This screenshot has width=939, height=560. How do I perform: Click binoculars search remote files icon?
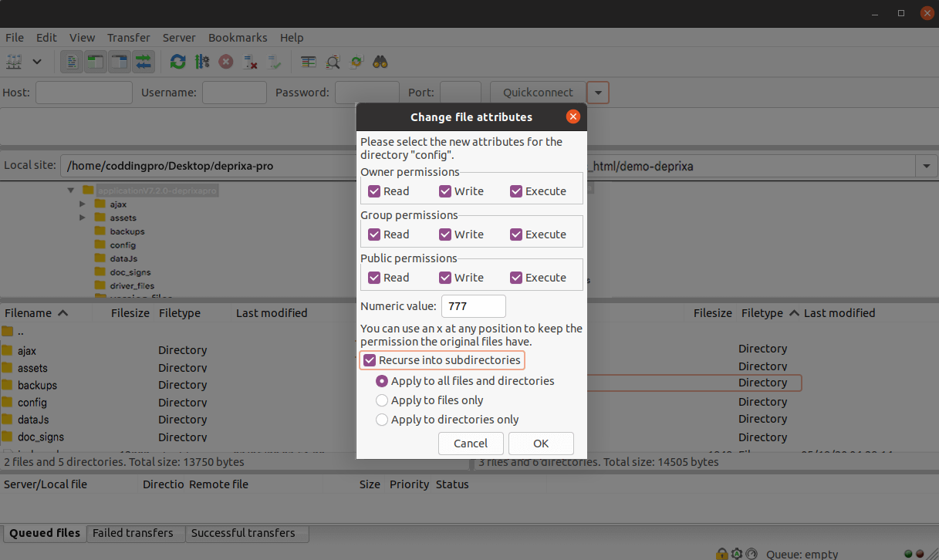coord(380,62)
